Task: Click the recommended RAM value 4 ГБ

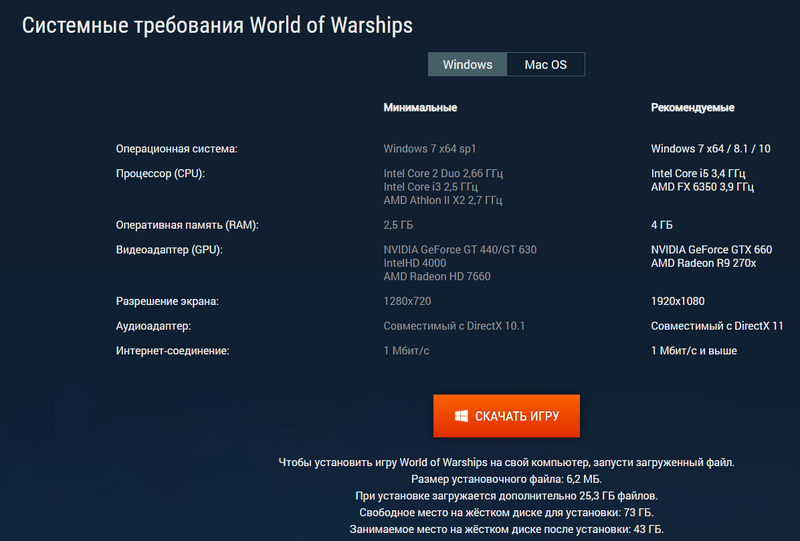Action: 662,225
